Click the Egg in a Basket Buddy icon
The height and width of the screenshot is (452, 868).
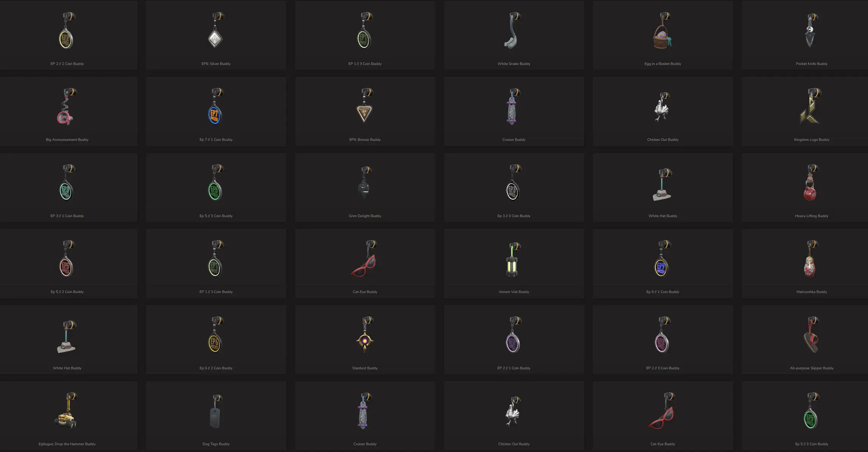tap(662, 31)
